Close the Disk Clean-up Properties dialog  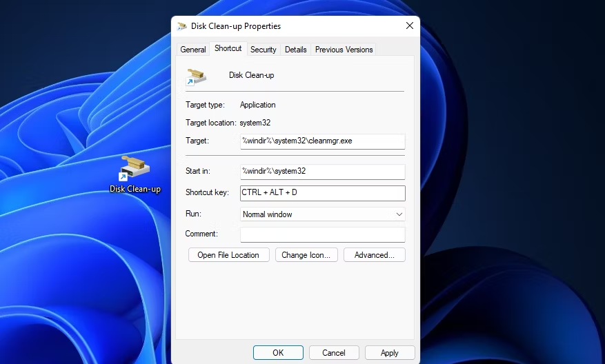pyautogui.click(x=409, y=26)
